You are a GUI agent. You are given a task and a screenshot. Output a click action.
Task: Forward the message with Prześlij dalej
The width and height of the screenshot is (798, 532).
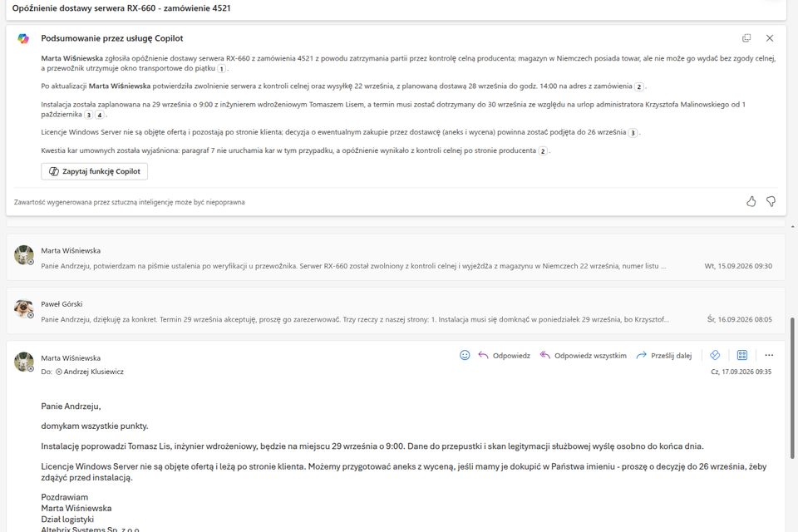[x=664, y=355]
